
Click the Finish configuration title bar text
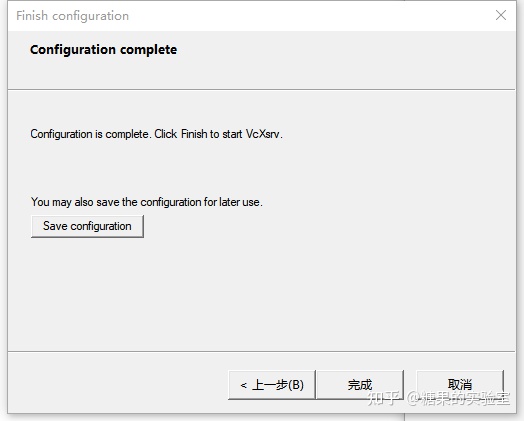click(x=73, y=16)
